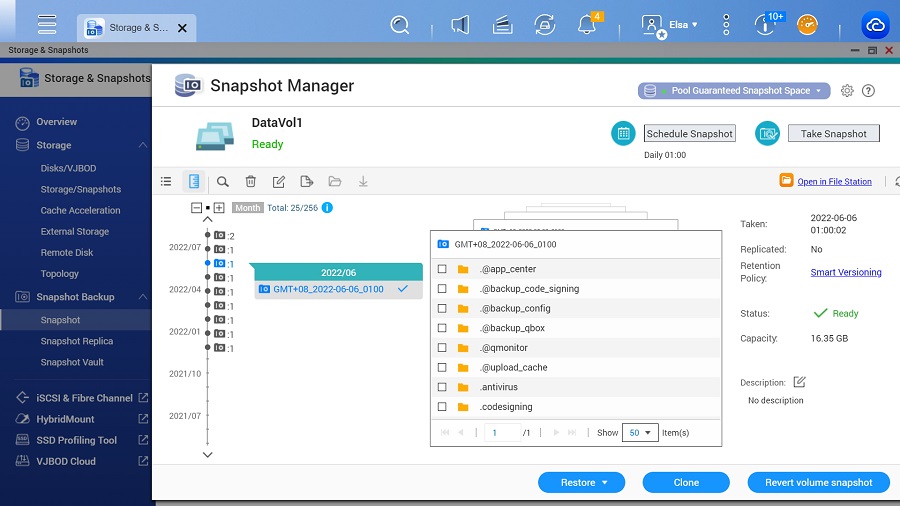The image size is (900, 506).
Task: Open the Smart Versioning link
Action: (845, 272)
